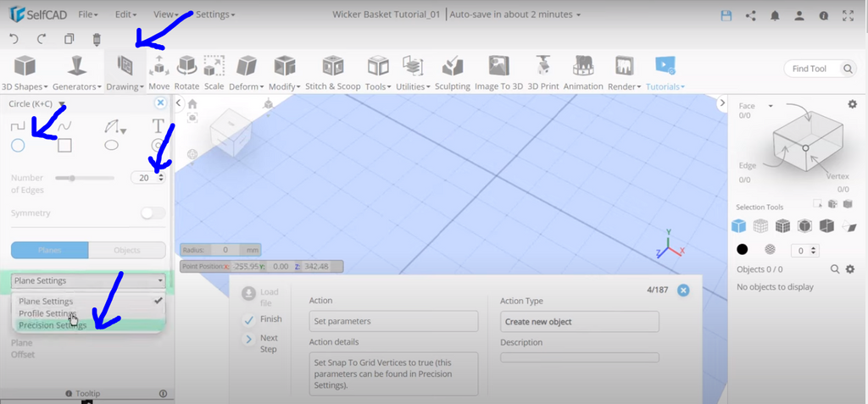The image size is (868, 404).
Task: Open the File menu
Action: pos(88,14)
